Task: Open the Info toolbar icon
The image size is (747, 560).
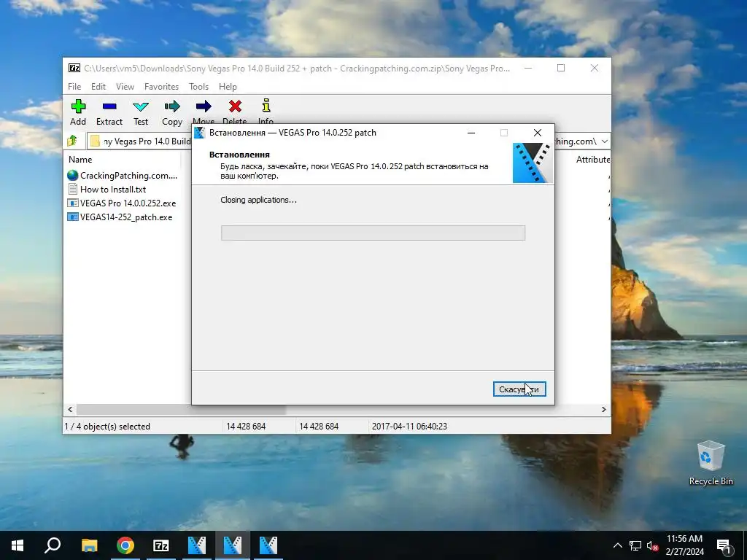Action: click(x=266, y=105)
